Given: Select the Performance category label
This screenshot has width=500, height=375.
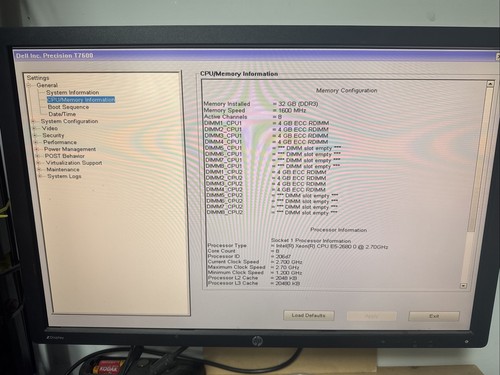Looking at the screenshot, I should click(x=60, y=142).
